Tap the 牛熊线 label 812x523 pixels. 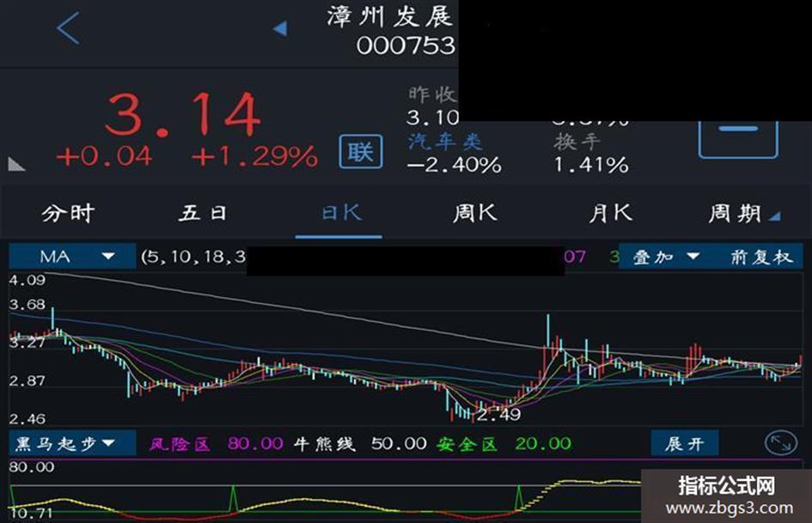(324, 444)
